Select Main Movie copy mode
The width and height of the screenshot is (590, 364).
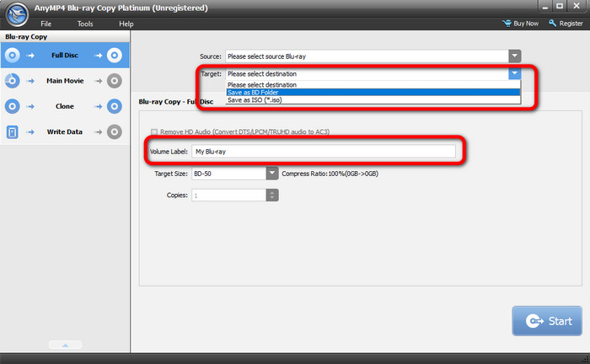coord(65,81)
